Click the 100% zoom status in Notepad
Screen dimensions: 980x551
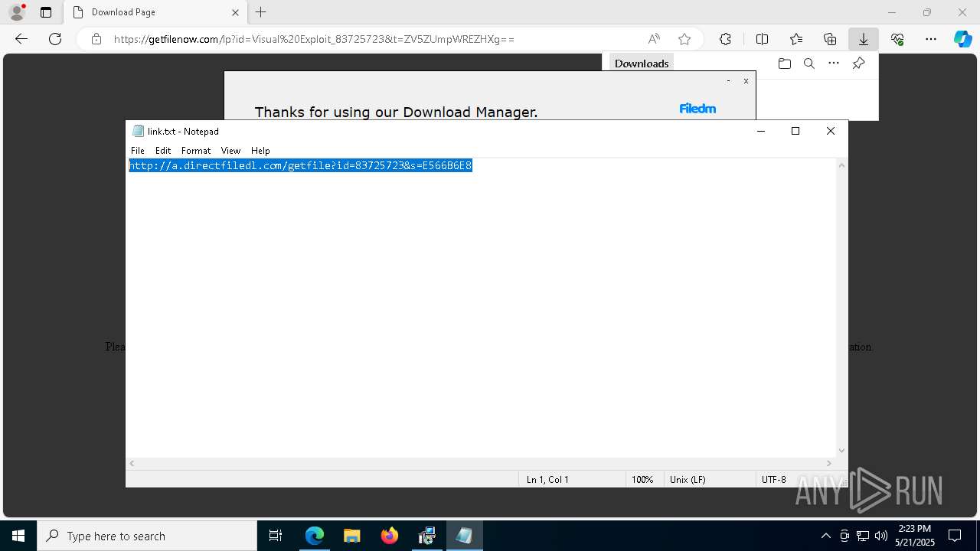pos(642,480)
